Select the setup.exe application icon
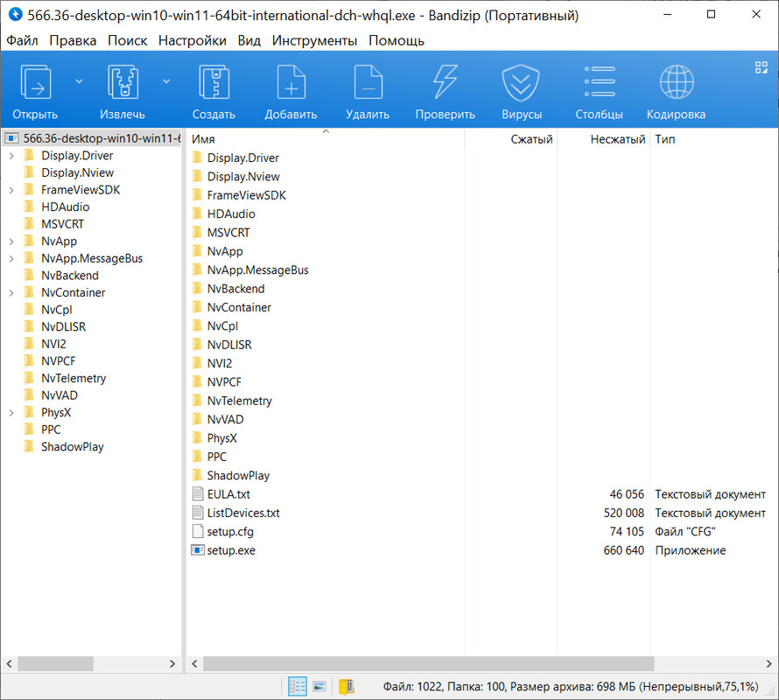779x700 pixels. pos(198,550)
